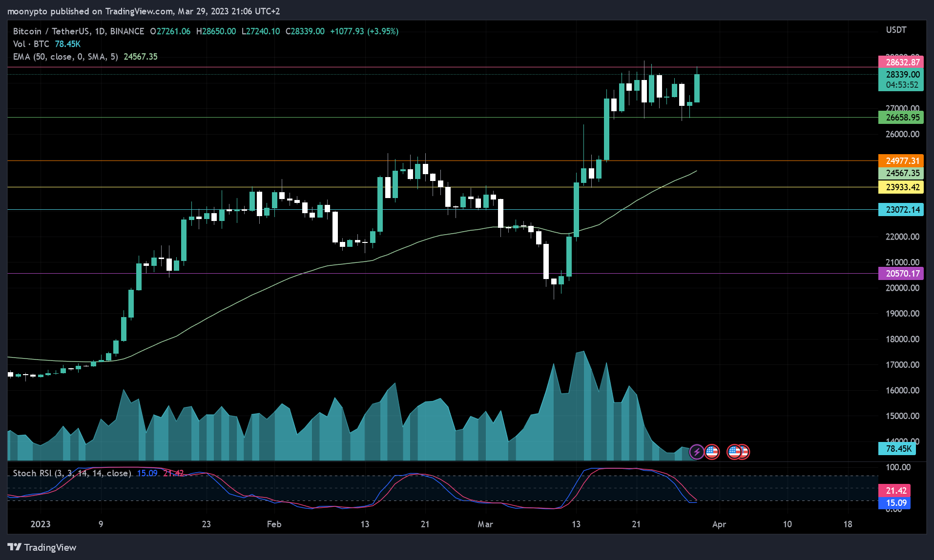Click the purple 20570.17 price label
Screen dimensions: 934x560
tap(901, 273)
